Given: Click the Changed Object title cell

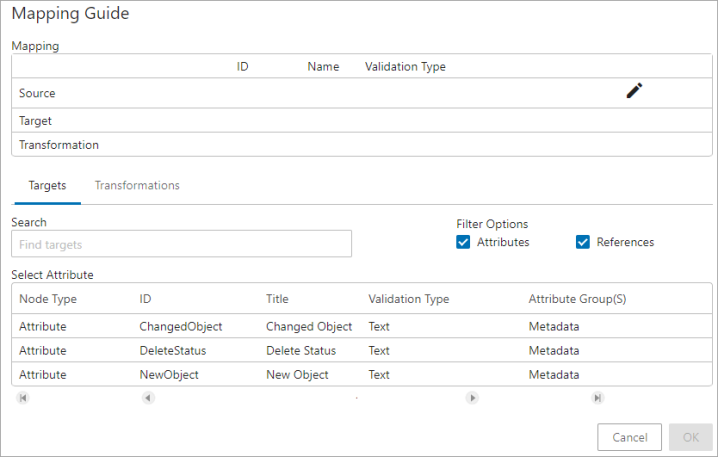Looking at the screenshot, I should pyautogui.click(x=309, y=326).
